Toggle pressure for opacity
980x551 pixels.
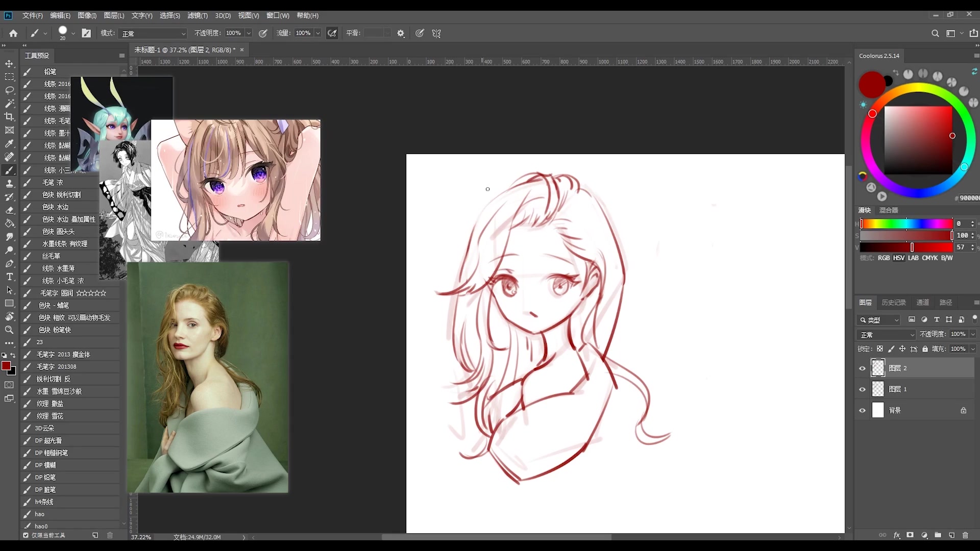(x=263, y=33)
